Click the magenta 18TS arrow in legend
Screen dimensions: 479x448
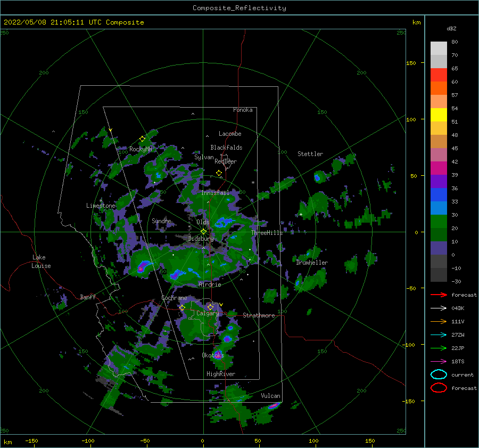[x=439, y=362]
